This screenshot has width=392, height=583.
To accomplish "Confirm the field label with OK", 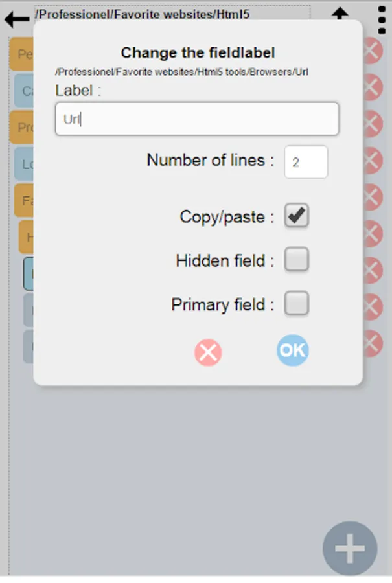I will tap(292, 350).
